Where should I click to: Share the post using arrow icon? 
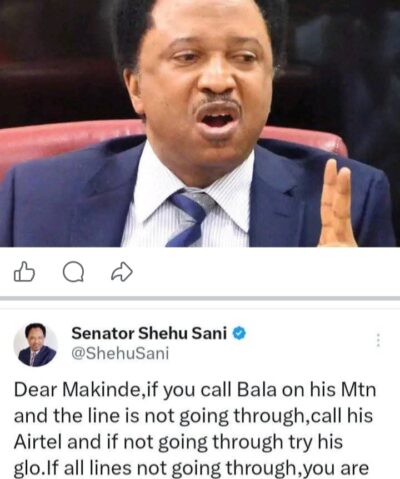click(x=122, y=272)
